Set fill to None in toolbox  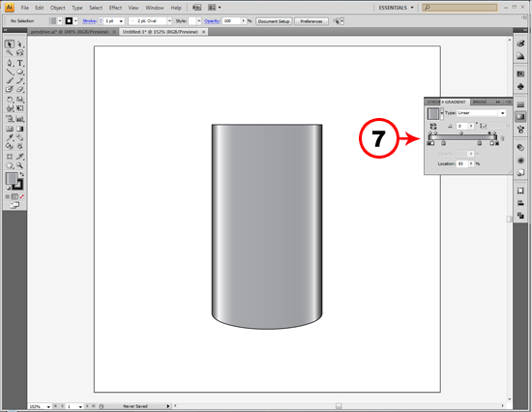pyautogui.click(x=22, y=196)
